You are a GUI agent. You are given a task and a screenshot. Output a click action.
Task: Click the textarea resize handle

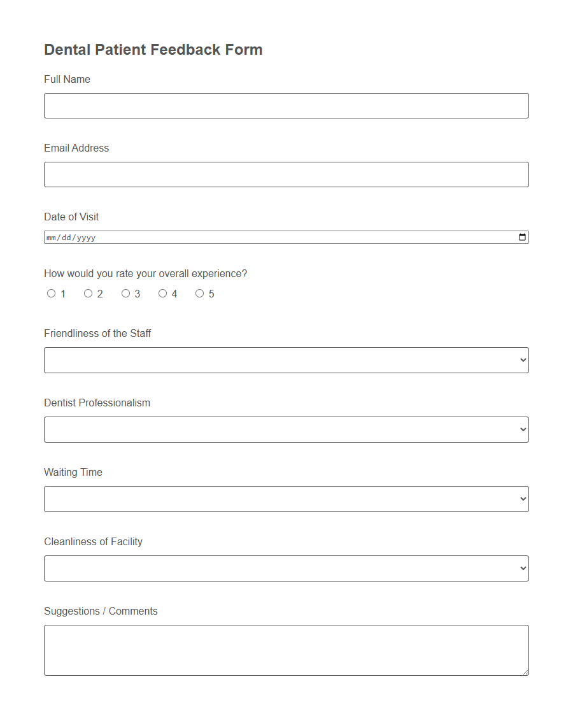525,672
